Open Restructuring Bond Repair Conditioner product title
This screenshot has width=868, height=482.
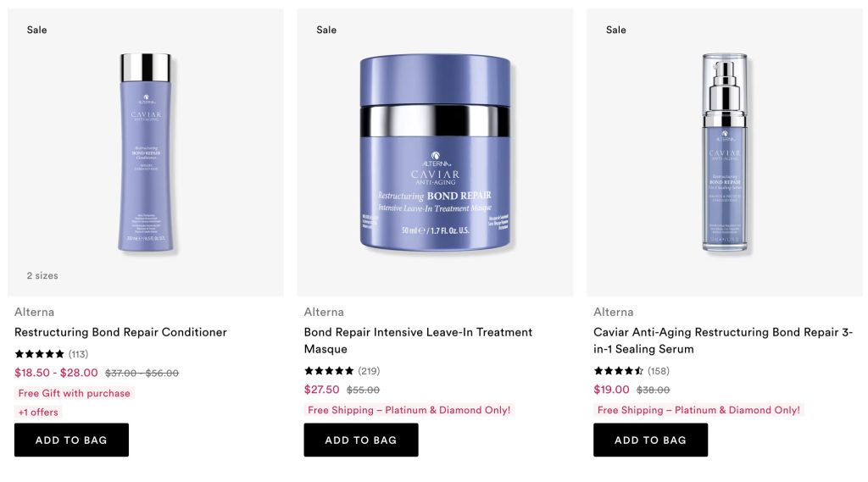(120, 332)
